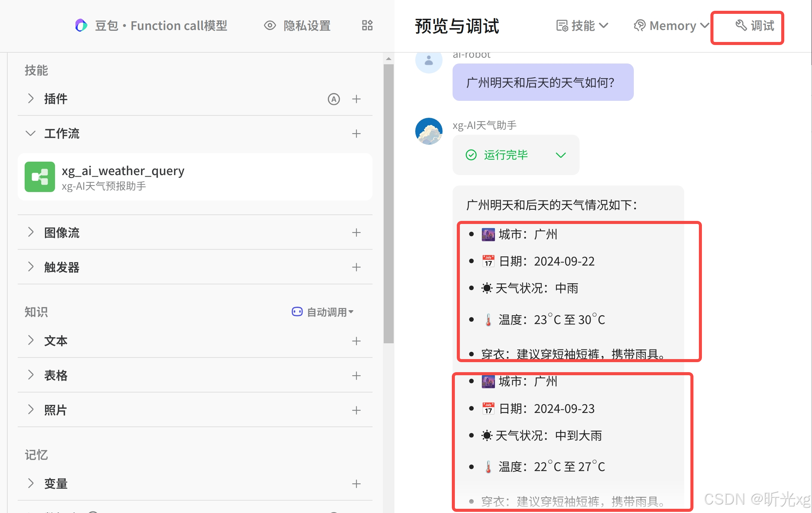Add a new plugin with plus icon
The width and height of the screenshot is (812, 513).
(x=356, y=99)
